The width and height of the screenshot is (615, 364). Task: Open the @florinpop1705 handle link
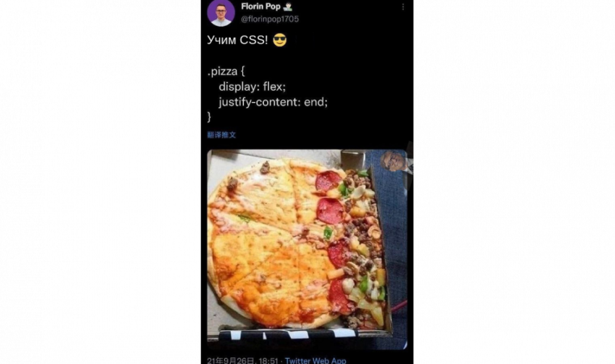[270, 19]
